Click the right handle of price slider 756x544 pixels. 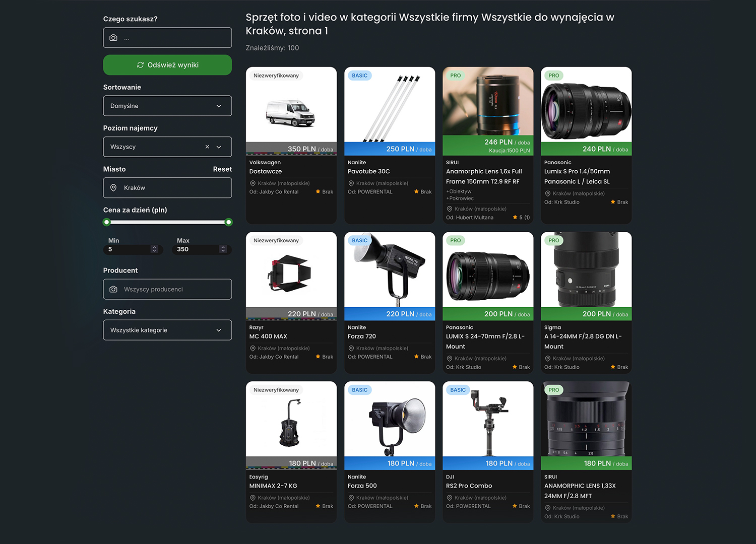(229, 222)
